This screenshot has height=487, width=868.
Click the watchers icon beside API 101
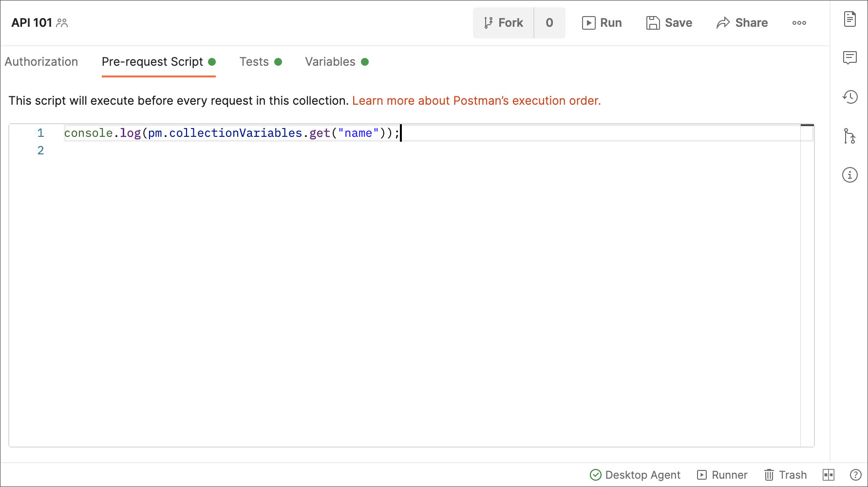[62, 22]
